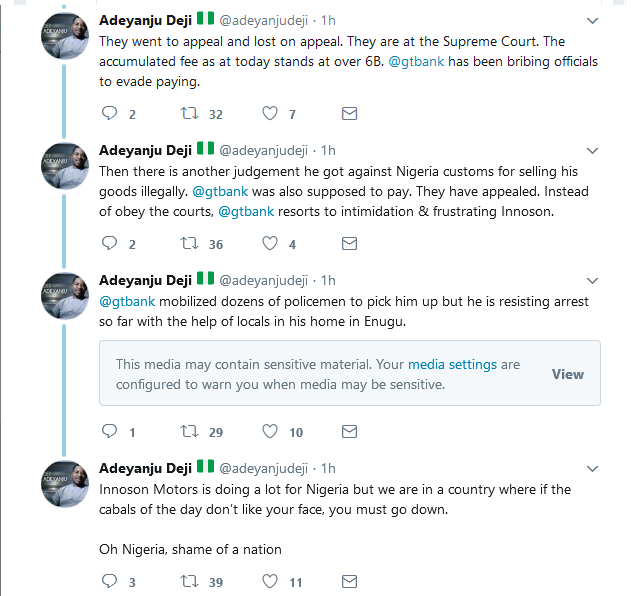
Task: Open the chevron menu on customs judgement tweet
Action: point(592,150)
